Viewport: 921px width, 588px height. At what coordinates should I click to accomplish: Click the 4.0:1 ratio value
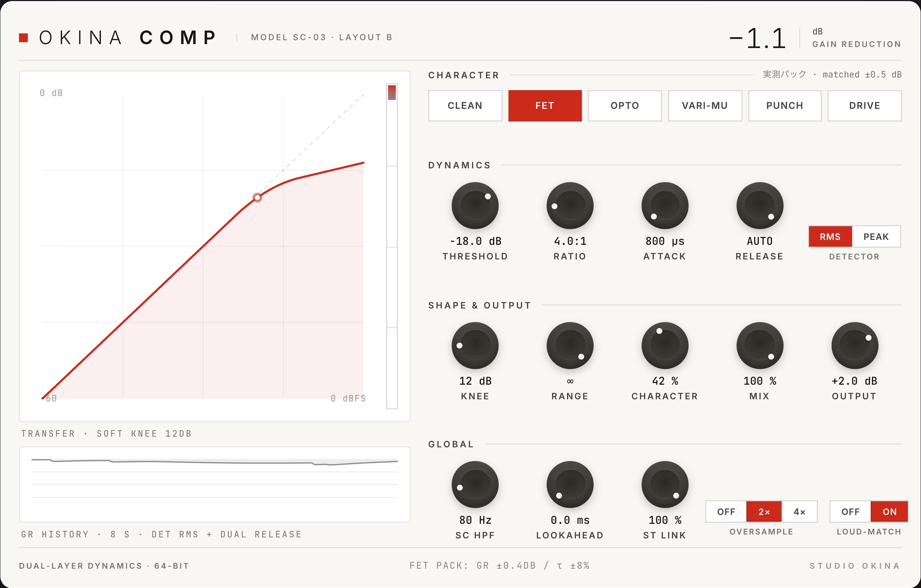pos(570,241)
